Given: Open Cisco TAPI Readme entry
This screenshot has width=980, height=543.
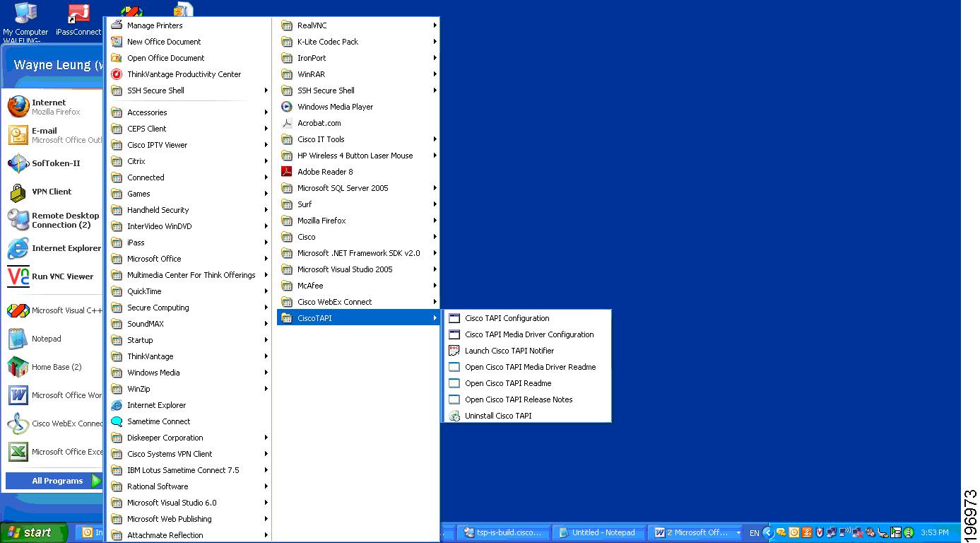Looking at the screenshot, I should 526,383.
